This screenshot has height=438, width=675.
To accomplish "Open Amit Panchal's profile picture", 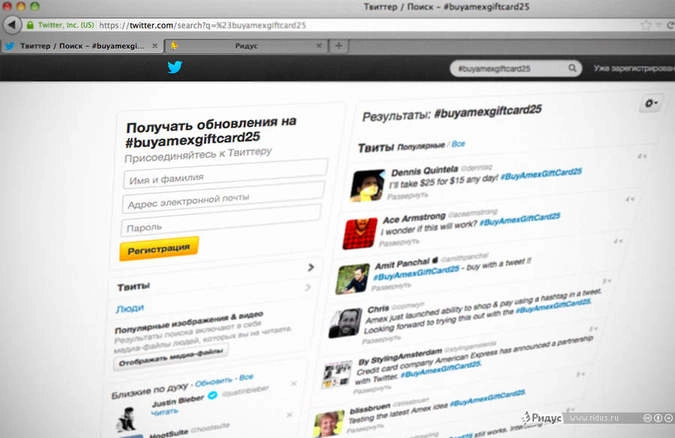I will tap(351, 277).
